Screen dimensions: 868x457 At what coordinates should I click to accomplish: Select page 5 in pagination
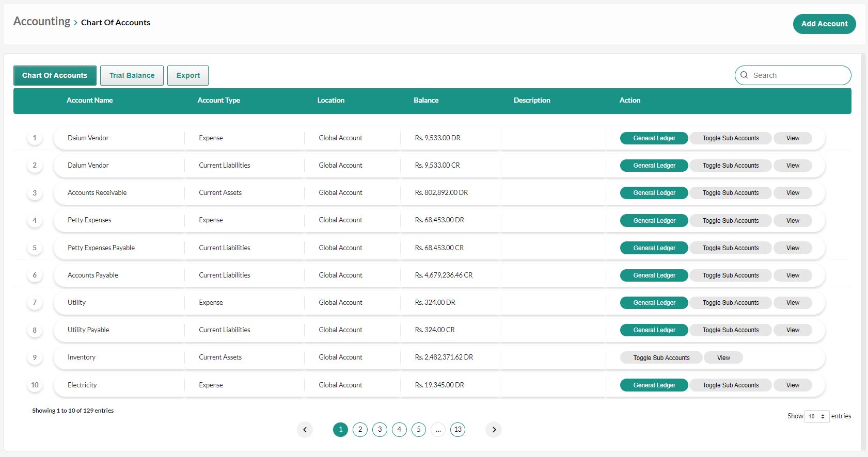[419, 430]
